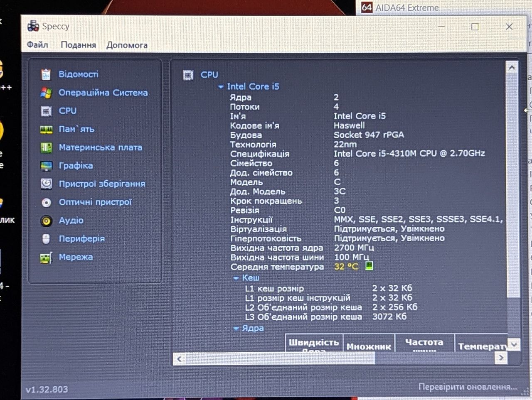Open the Допомога menu
Image resolution: width=532 pixels, height=400 pixels.
click(x=127, y=45)
